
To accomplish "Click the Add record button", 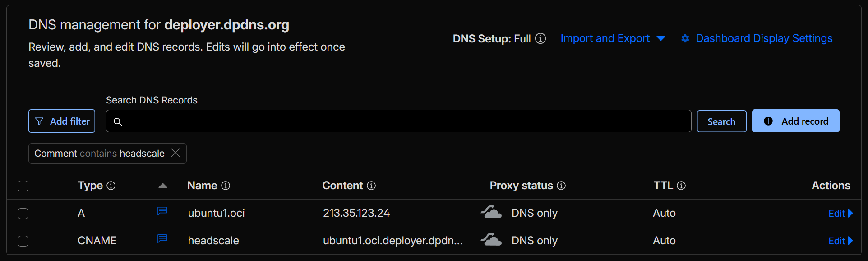I will tap(795, 121).
